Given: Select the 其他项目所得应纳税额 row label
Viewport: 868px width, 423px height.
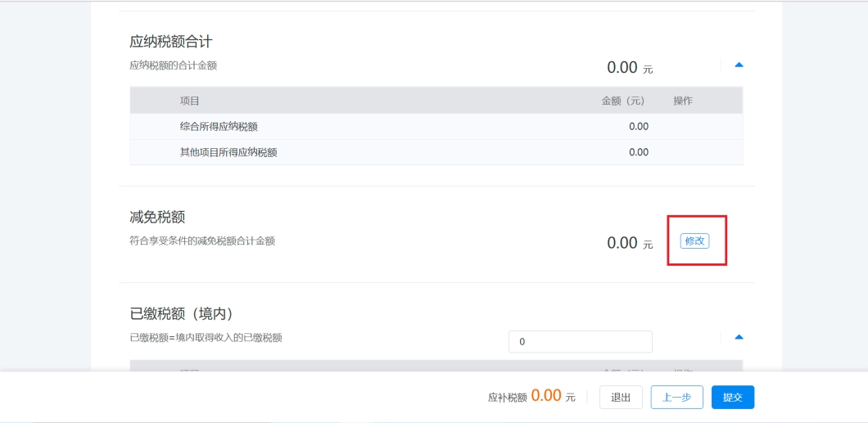Looking at the screenshot, I should [x=228, y=152].
